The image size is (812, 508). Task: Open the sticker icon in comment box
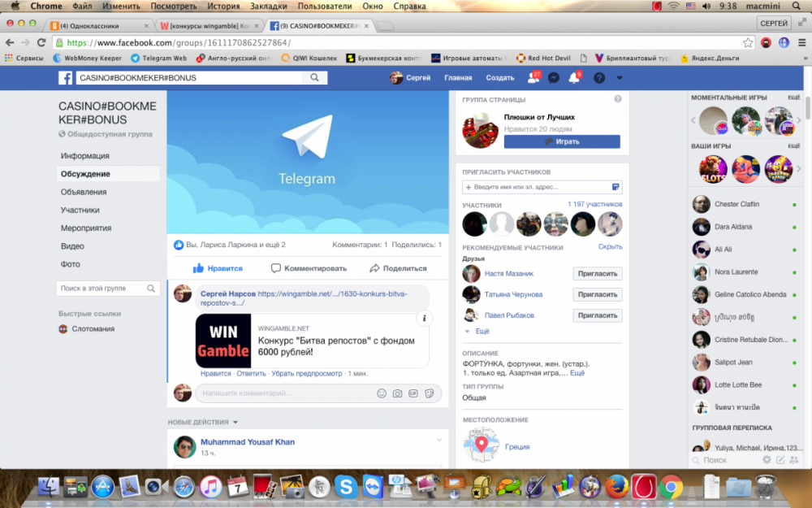429,393
